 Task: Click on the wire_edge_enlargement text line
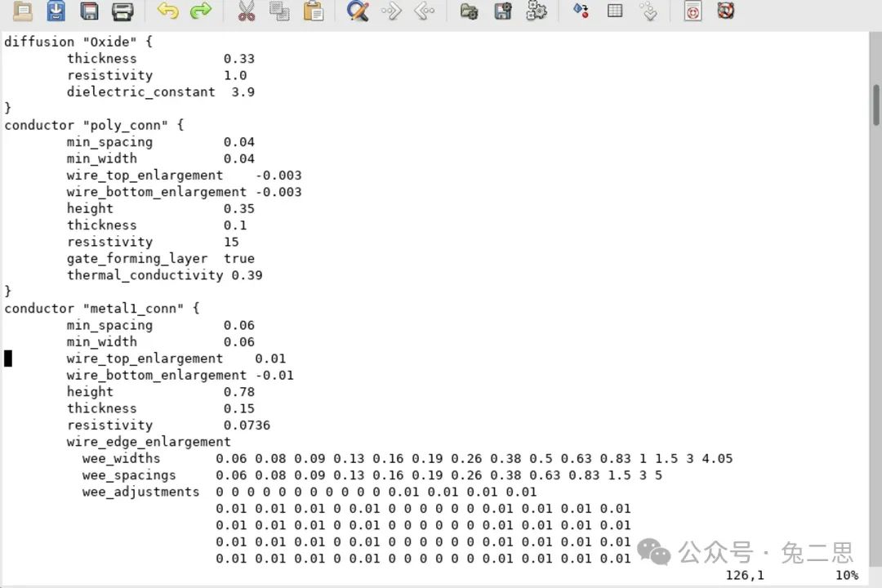pos(149,442)
